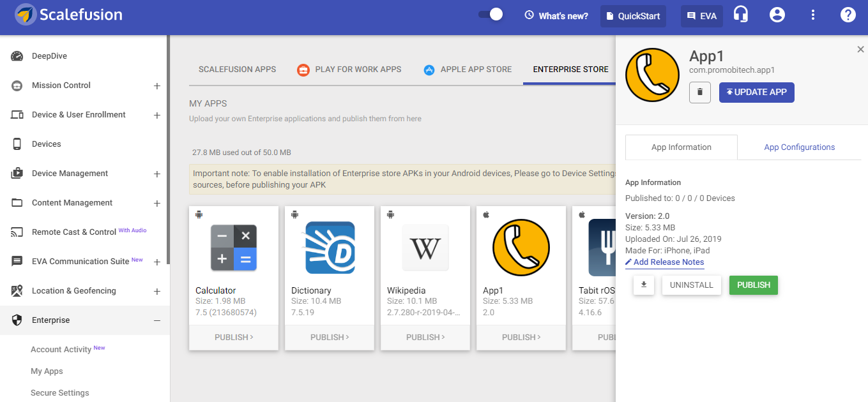Open Account Activity under Enterprise
The width and height of the screenshot is (868, 402).
coord(61,350)
